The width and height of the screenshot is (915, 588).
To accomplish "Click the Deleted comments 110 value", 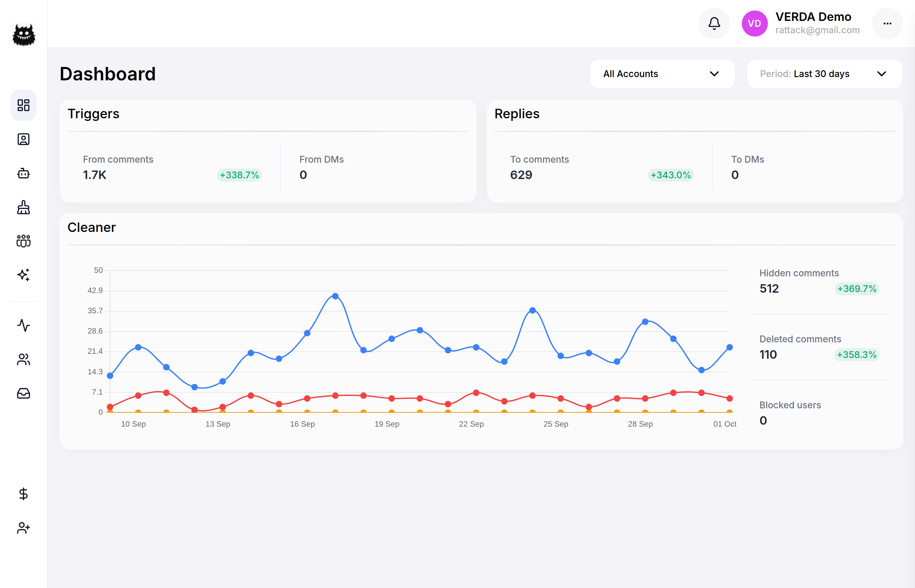I will click(x=768, y=355).
